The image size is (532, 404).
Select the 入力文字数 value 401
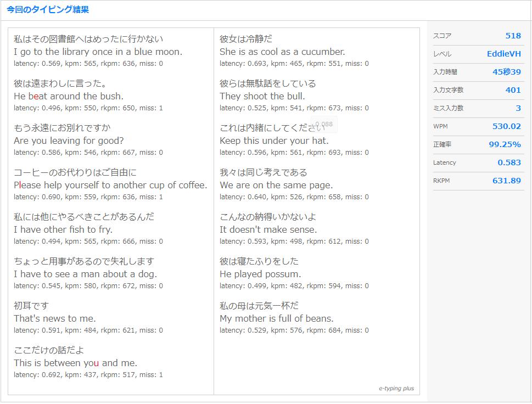pyautogui.click(x=516, y=89)
